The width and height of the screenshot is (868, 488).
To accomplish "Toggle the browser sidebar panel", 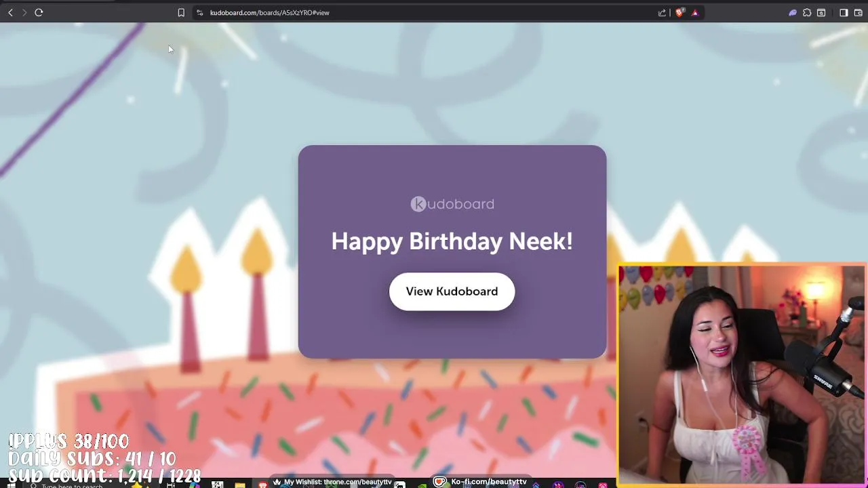I will [844, 12].
